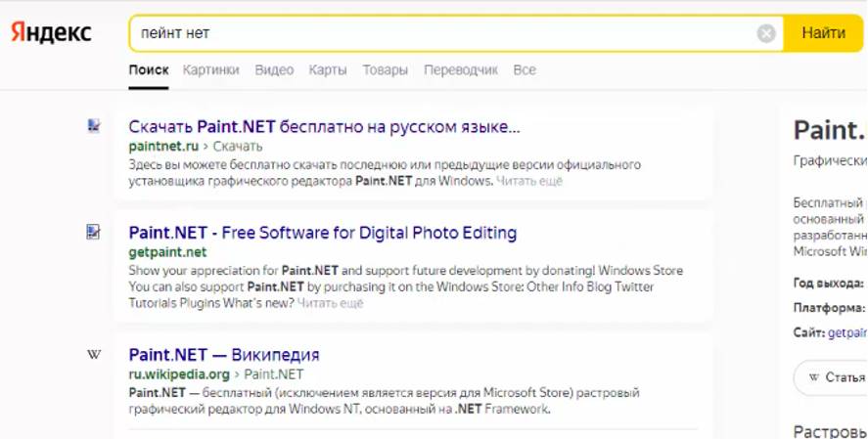
Task: Click the Платформа label in side panel
Action: pyautogui.click(x=829, y=308)
